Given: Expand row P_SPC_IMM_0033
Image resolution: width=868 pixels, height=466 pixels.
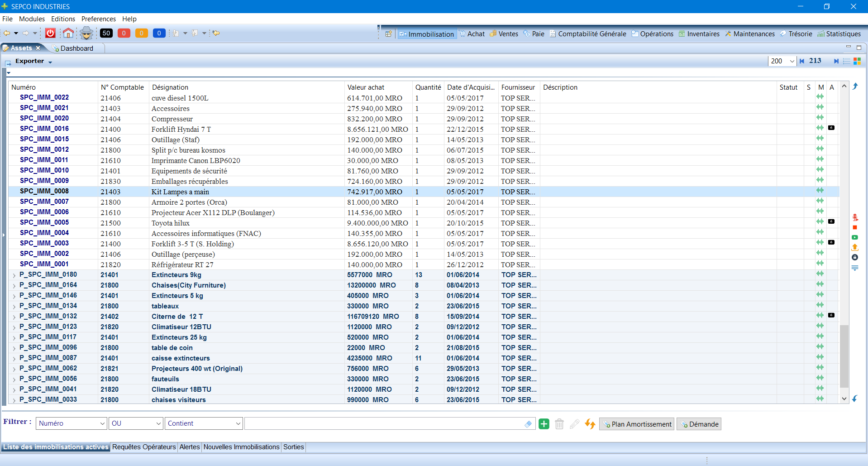Looking at the screenshot, I should click(14, 400).
